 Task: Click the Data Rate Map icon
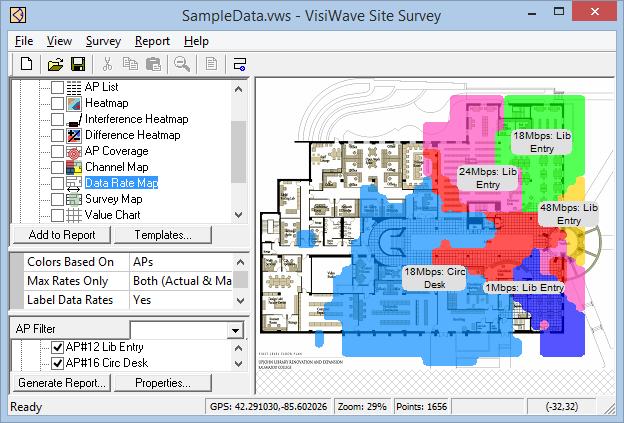point(74,183)
